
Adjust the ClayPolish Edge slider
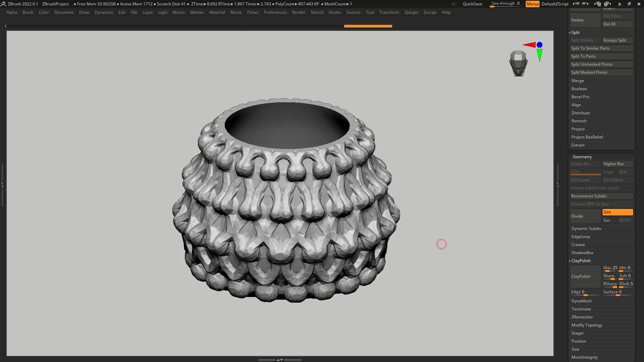[x=585, y=292]
